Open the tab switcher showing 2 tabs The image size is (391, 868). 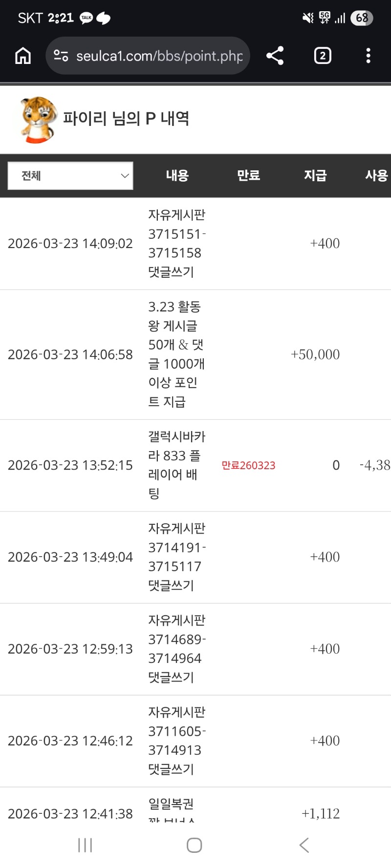322,56
